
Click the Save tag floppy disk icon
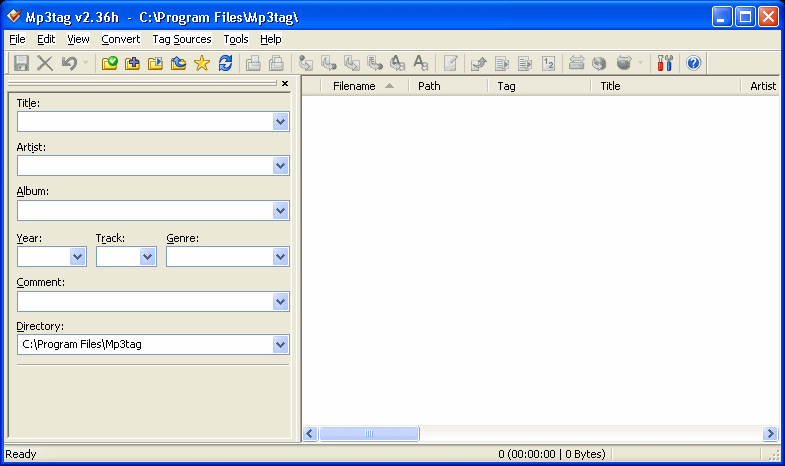pos(21,63)
